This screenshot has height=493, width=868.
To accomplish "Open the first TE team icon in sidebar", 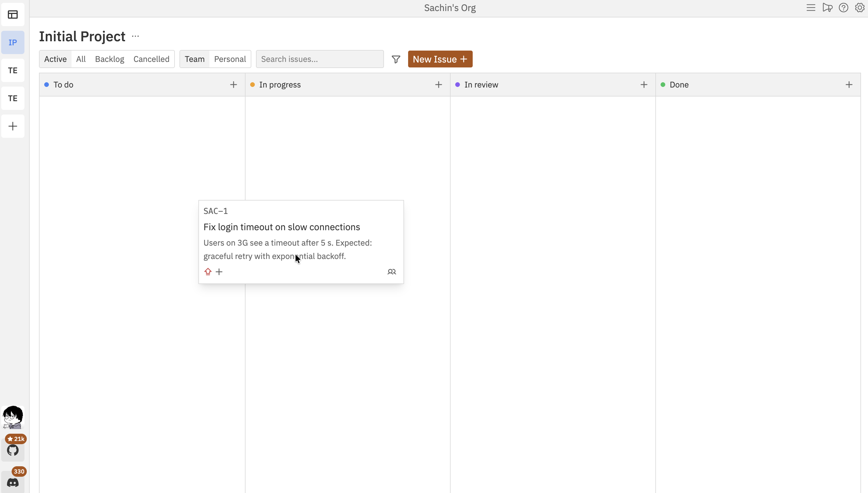I will pos(13,70).
